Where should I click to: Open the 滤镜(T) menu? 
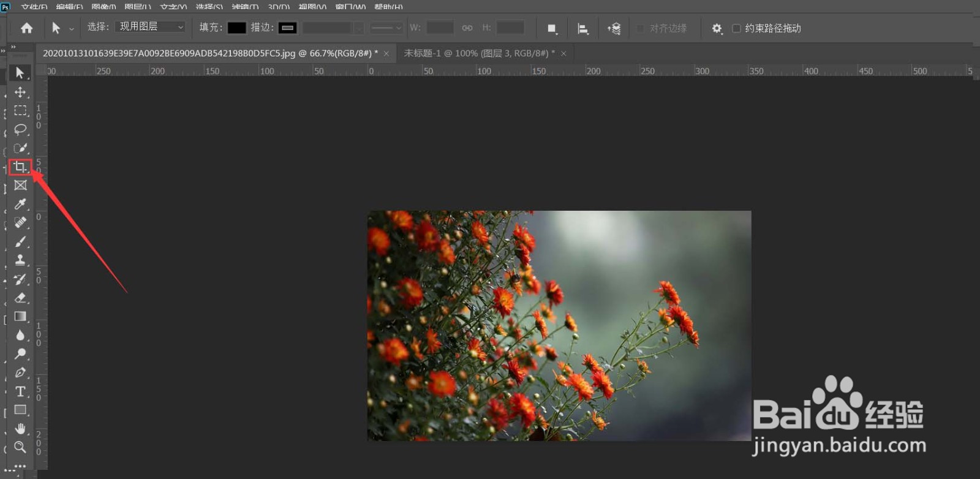tap(245, 6)
